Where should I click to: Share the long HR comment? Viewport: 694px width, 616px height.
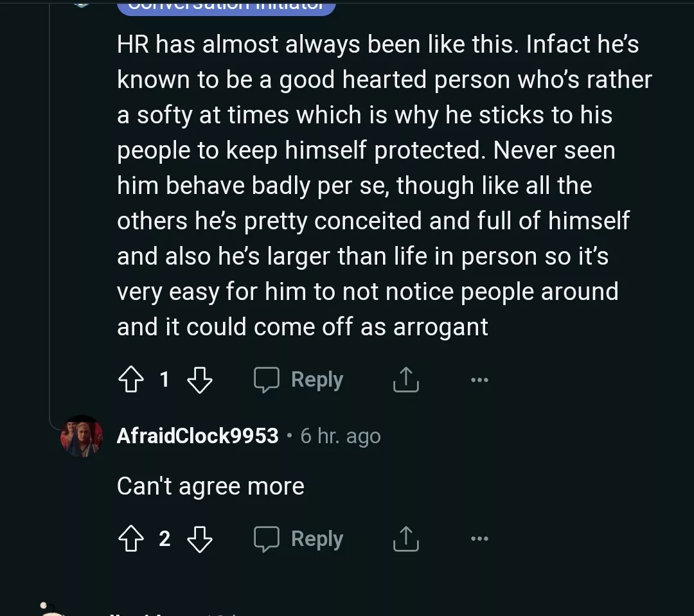[405, 380]
